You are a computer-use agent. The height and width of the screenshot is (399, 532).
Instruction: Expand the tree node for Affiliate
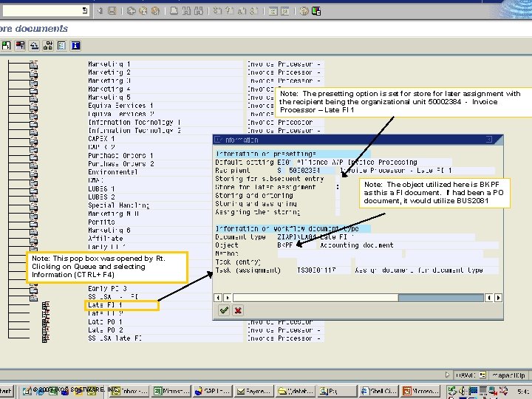(x=33, y=239)
